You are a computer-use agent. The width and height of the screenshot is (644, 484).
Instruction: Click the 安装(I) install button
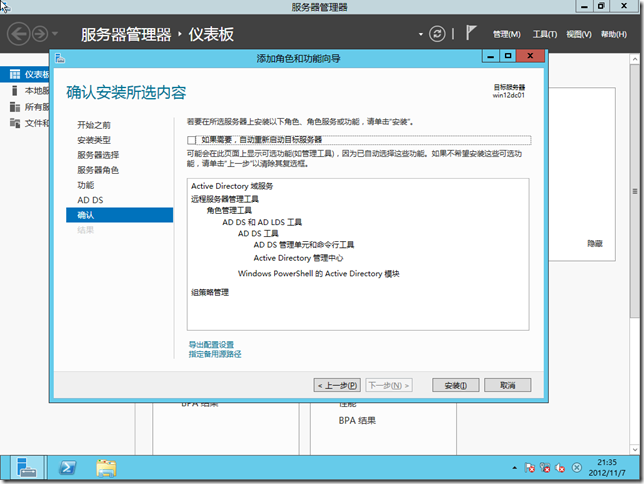455,385
